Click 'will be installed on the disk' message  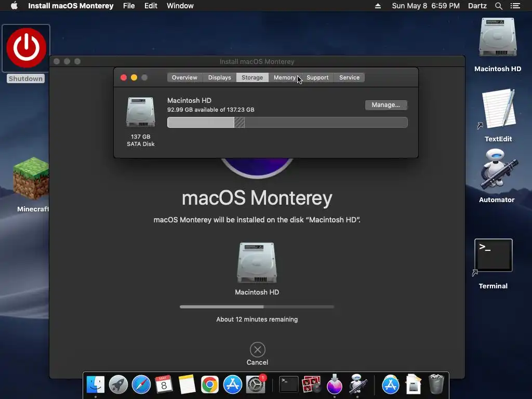click(257, 220)
